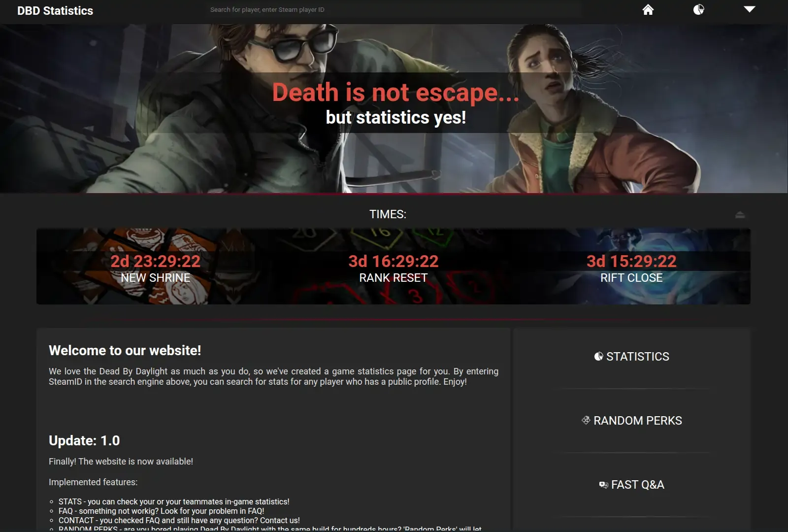Click the pie chart icon beside STATISTICS
Image resolution: width=788 pixels, height=532 pixels.
tap(599, 356)
